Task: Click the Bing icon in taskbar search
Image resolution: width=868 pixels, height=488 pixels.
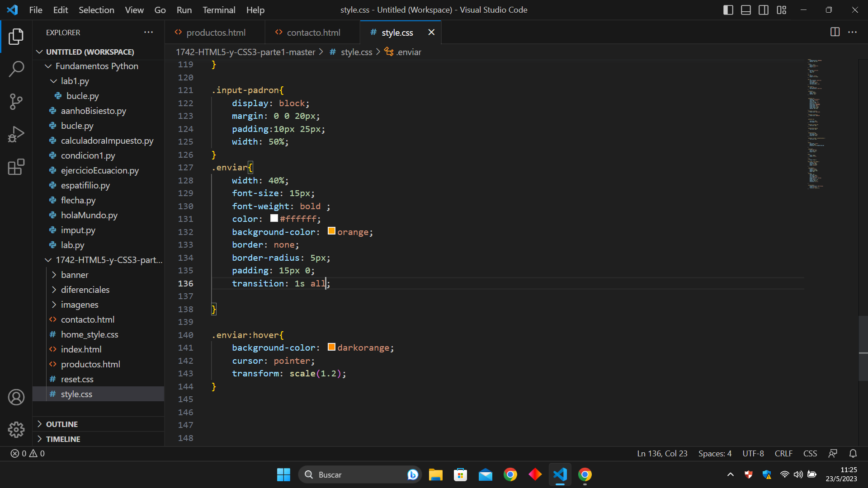Action: (412, 474)
